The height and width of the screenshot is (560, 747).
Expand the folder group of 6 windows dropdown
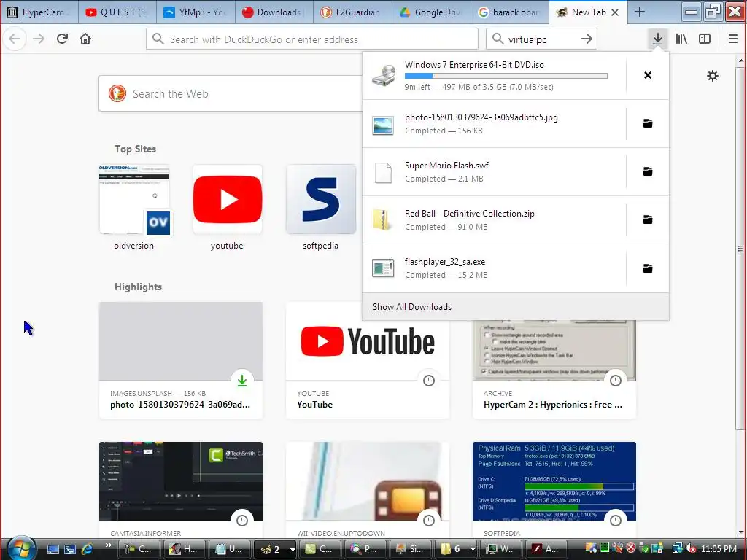(x=473, y=549)
